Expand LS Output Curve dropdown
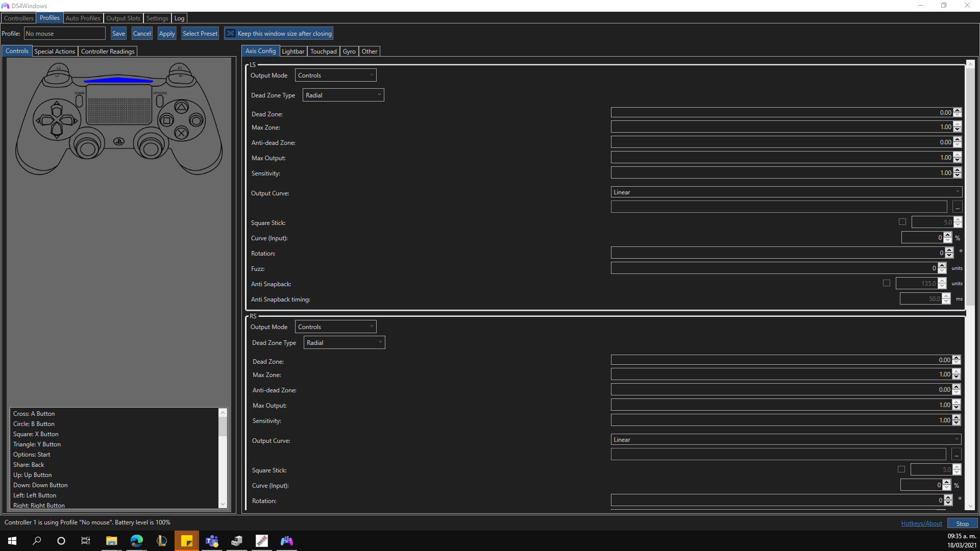The height and width of the screenshot is (551, 980). click(x=787, y=192)
